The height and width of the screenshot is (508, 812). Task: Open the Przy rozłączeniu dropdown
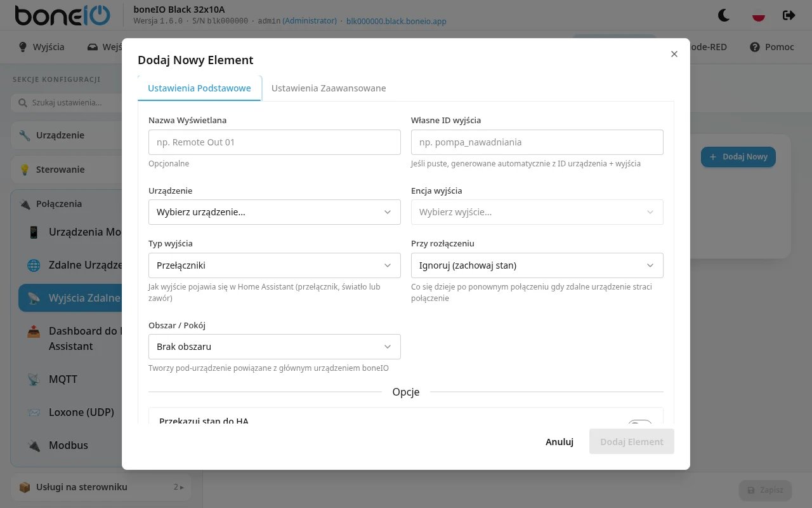coord(537,265)
